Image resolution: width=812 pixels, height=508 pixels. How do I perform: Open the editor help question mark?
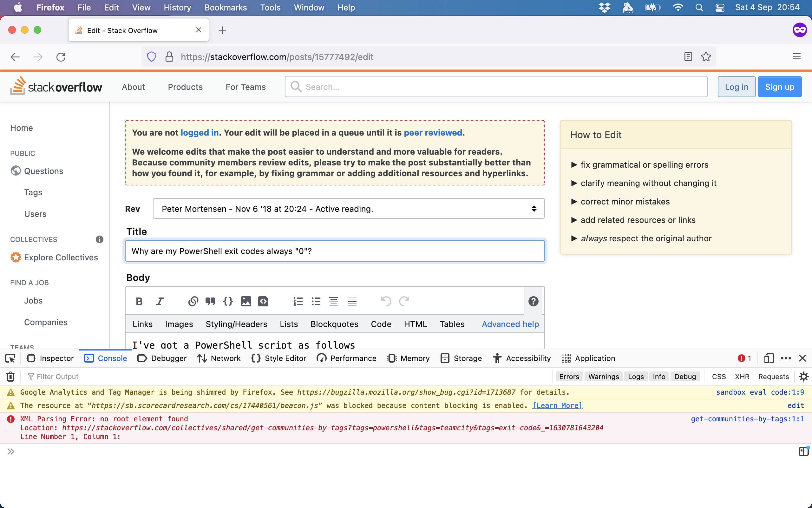click(533, 301)
